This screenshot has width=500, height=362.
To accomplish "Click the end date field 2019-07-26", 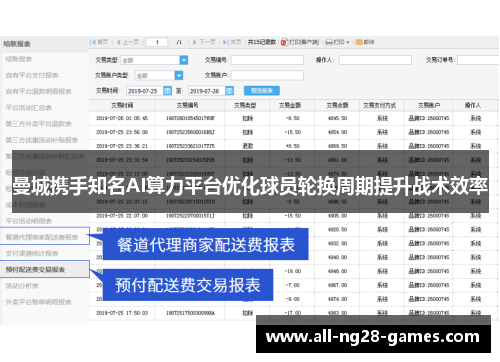I will point(207,91).
